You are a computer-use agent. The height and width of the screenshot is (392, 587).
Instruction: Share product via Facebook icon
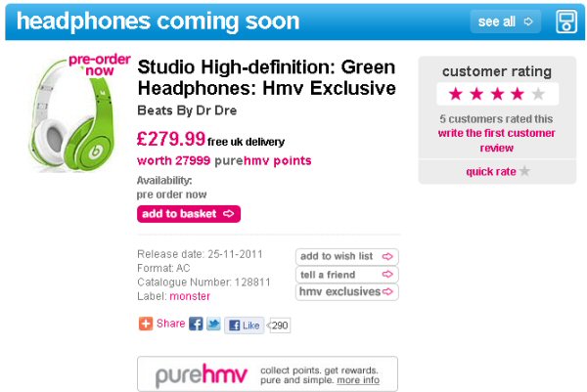196,324
